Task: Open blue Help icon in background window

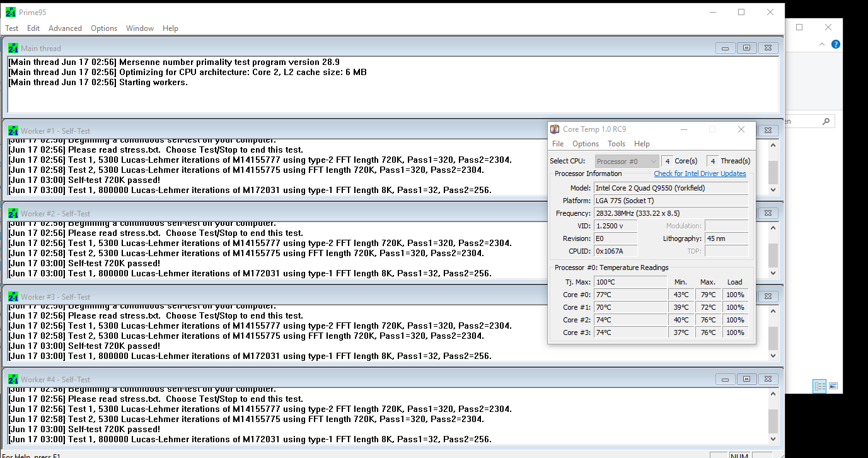Action: (836, 45)
